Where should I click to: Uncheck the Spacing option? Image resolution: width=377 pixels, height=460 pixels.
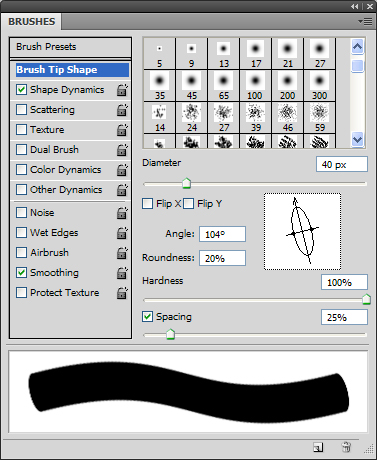(147, 317)
